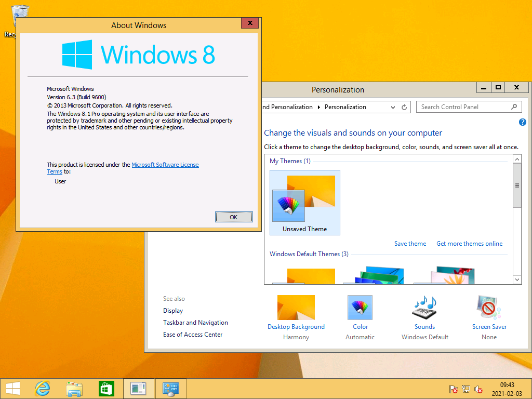Open the Action Center flag icon

pos(453,389)
